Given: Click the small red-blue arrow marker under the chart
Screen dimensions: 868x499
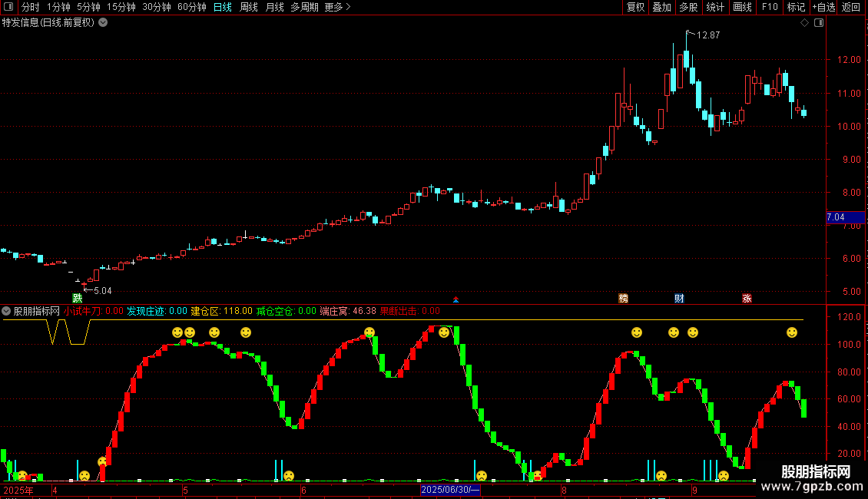Looking at the screenshot, I should coord(456,300).
